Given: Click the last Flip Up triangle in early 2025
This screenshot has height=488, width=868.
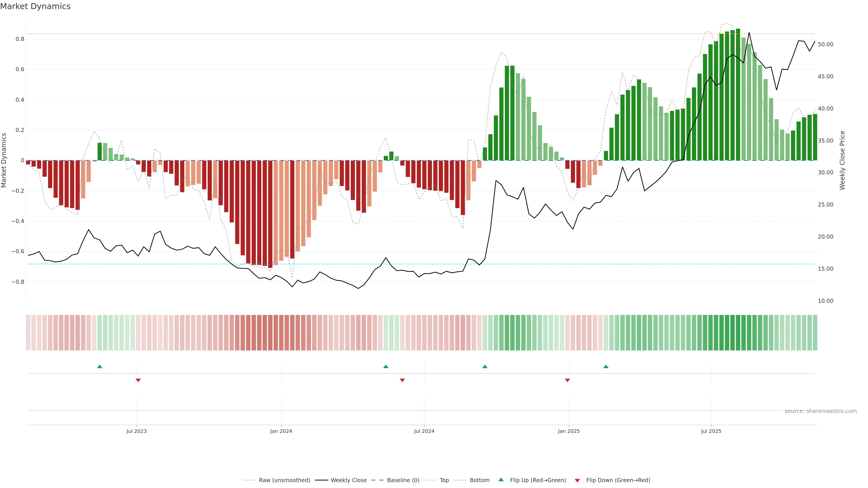Looking at the screenshot, I should pos(606,366).
